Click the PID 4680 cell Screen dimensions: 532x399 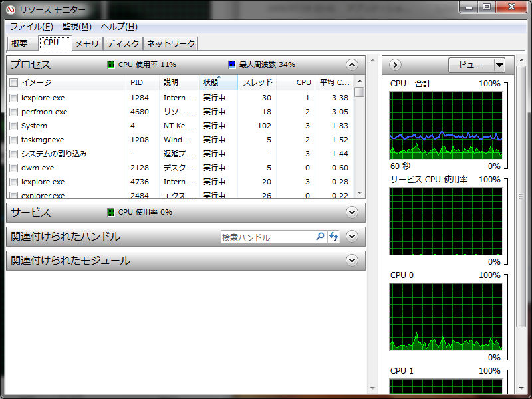[140, 112]
